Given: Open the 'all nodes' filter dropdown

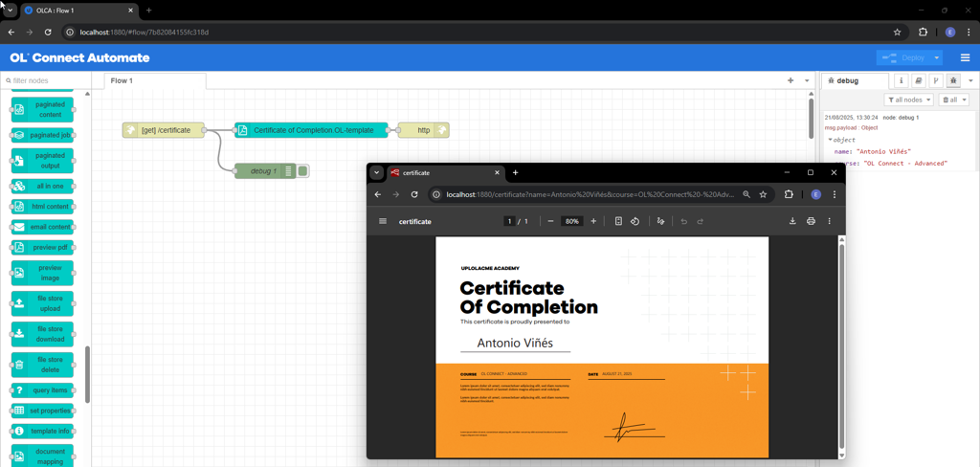Looking at the screenshot, I should 908,100.
